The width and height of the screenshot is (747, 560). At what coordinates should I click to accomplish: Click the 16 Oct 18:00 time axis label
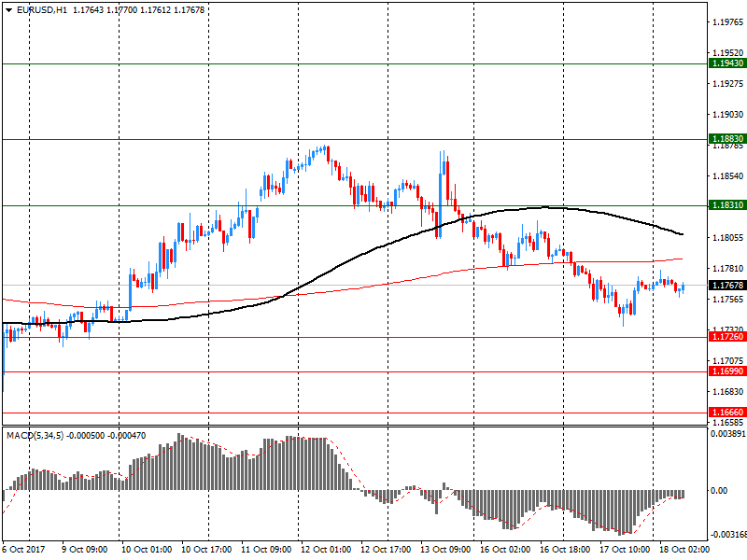565,549
